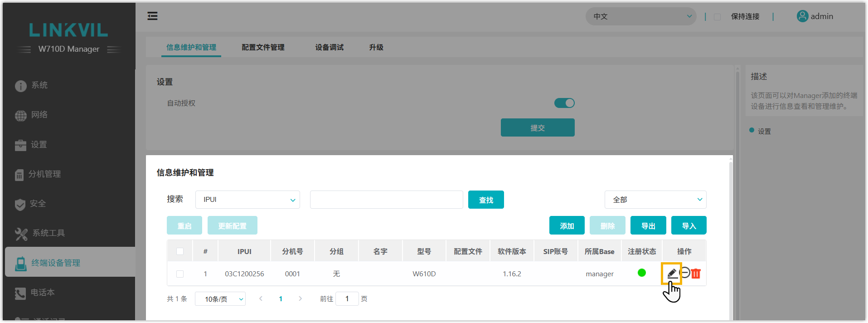
Task: Switch to the 设备调试 tab
Action: [329, 47]
